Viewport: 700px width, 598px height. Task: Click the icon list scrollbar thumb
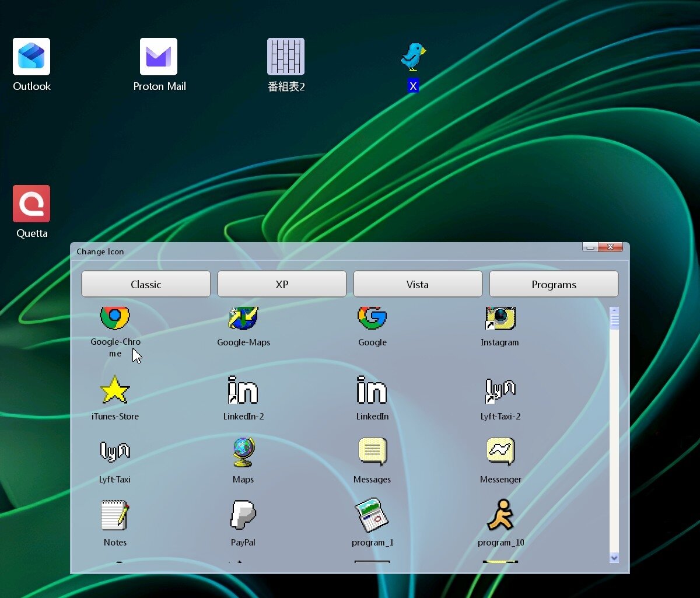tap(614, 320)
